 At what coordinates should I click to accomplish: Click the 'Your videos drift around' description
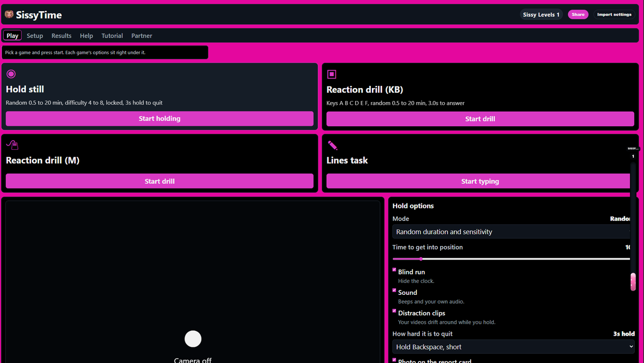(447, 322)
